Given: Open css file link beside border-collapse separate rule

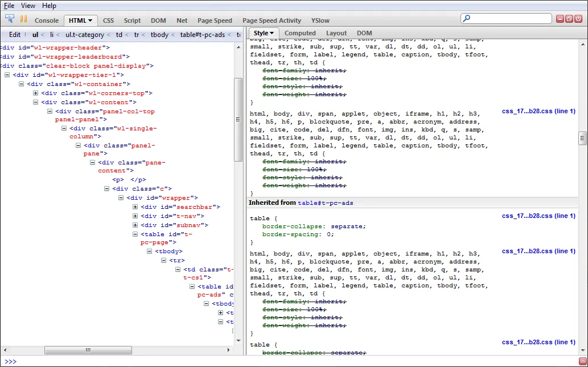Looking at the screenshot, I should pos(538,216).
